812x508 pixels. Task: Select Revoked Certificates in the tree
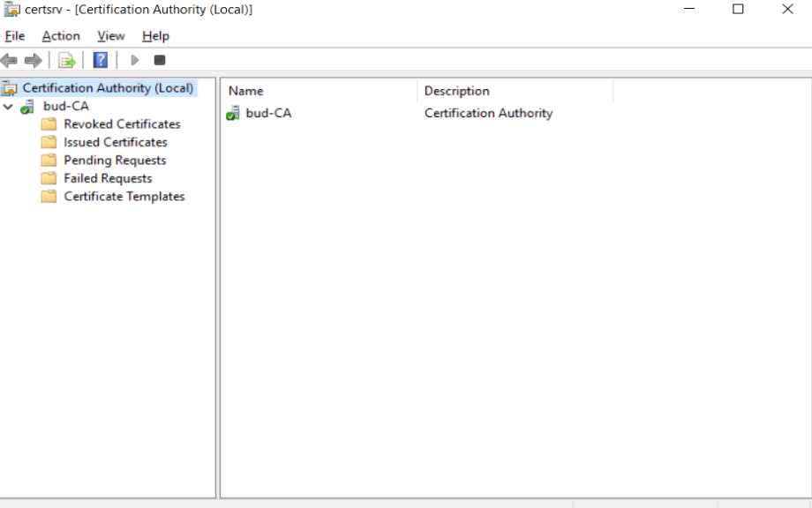[122, 124]
